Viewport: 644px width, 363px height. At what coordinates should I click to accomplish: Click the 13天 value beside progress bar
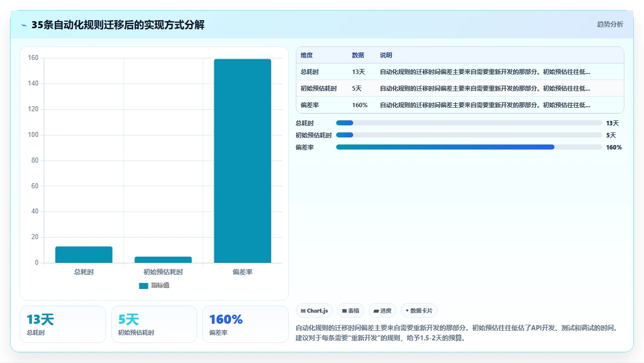(612, 123)
